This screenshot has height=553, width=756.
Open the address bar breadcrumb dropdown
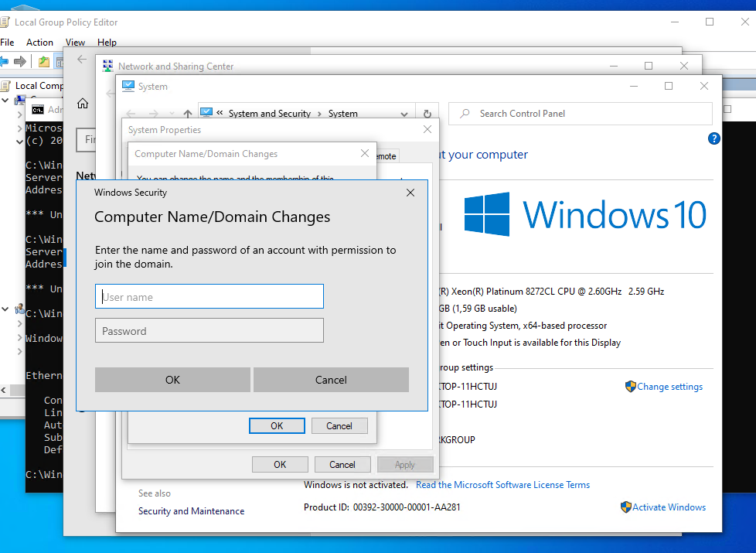[404, 113]
